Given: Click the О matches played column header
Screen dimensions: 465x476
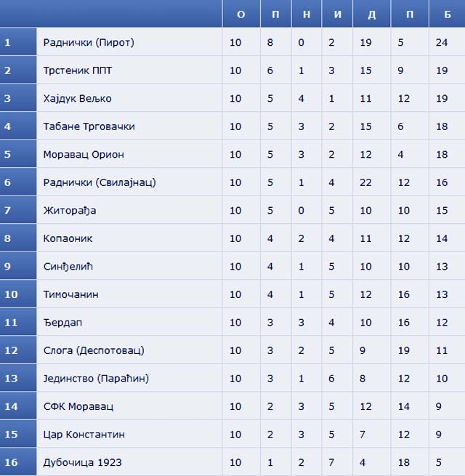Looking at the screenshot, I should click(x=241, y=14).
